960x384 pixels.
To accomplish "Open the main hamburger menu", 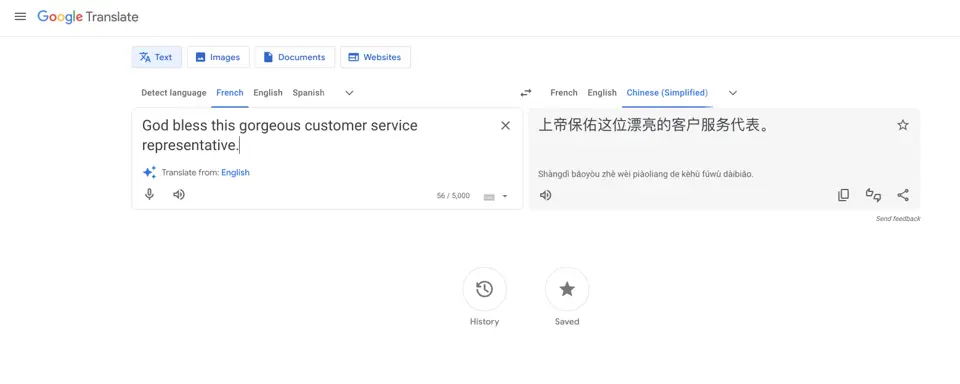I will pyautogui.click(x=20, y=17).
